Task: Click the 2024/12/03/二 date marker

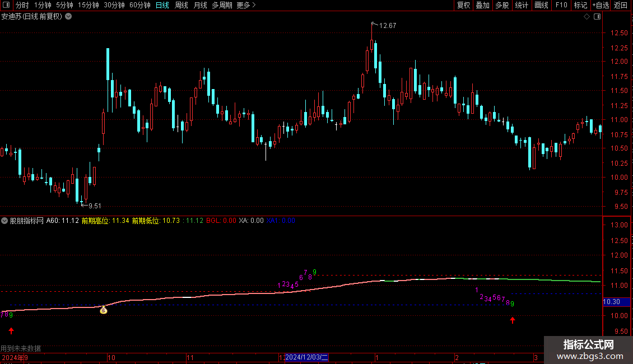Action: (x=306, y=357)
